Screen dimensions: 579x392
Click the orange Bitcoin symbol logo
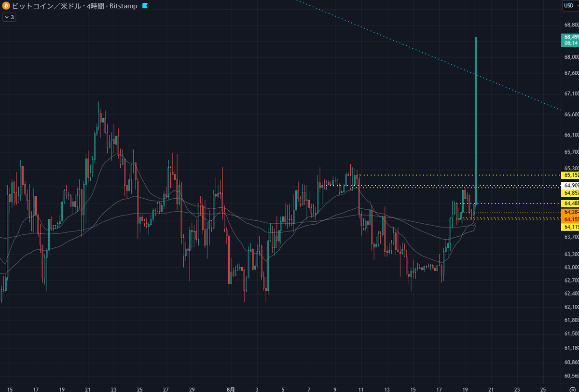pos(6,6)
